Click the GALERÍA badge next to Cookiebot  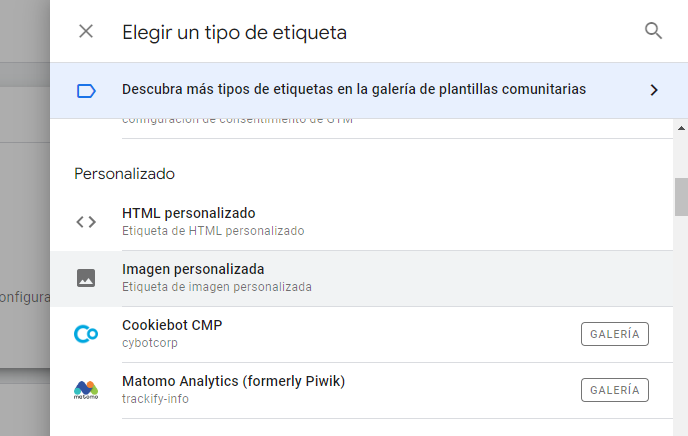pyautogui.click(x=615, y=334)
